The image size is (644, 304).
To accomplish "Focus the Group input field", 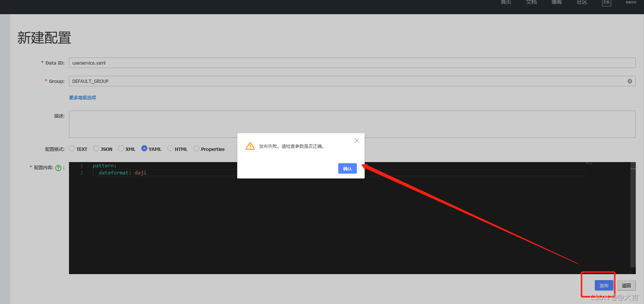I will [352, 81].
